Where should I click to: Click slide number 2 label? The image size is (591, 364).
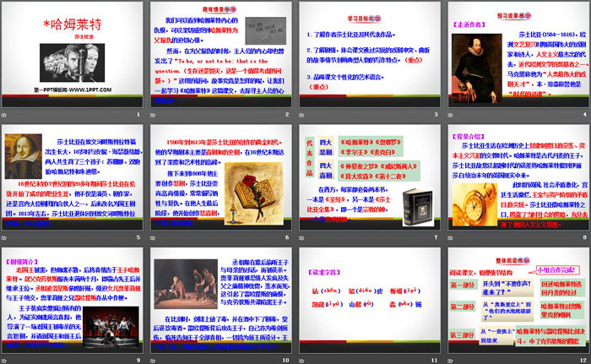pyautogui.click(x=287, y=114)
